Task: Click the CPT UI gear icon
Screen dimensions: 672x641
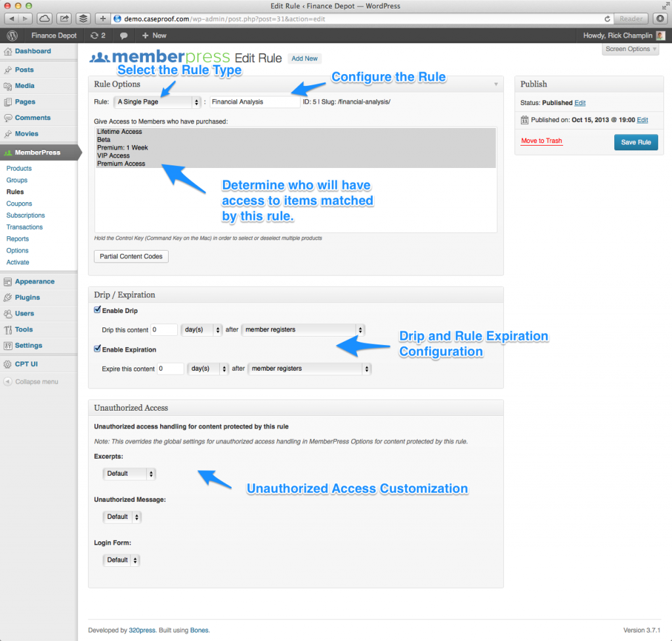Action: (8, 364)
